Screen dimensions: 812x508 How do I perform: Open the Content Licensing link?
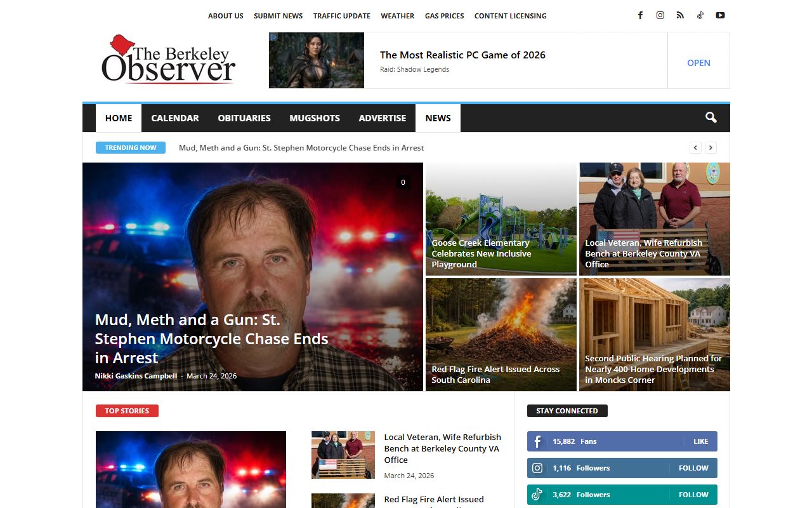[x=511, y=16]
